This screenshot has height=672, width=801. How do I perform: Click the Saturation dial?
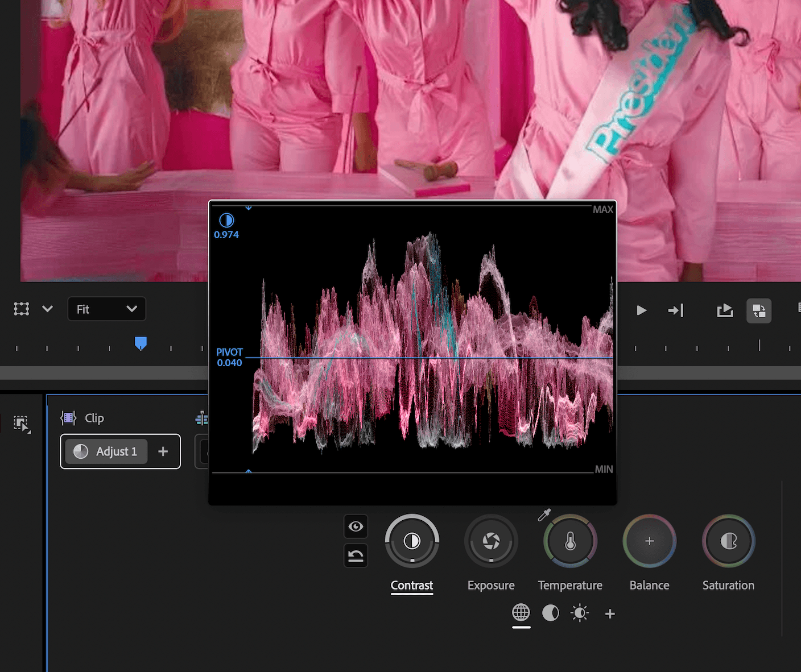pos(728,541)
